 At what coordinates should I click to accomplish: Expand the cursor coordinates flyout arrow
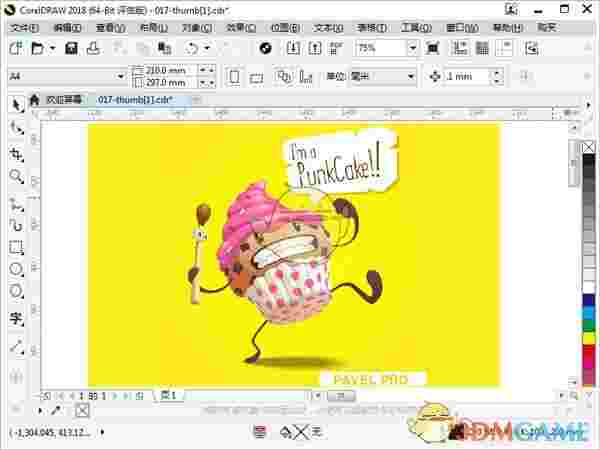click(102, 432)
